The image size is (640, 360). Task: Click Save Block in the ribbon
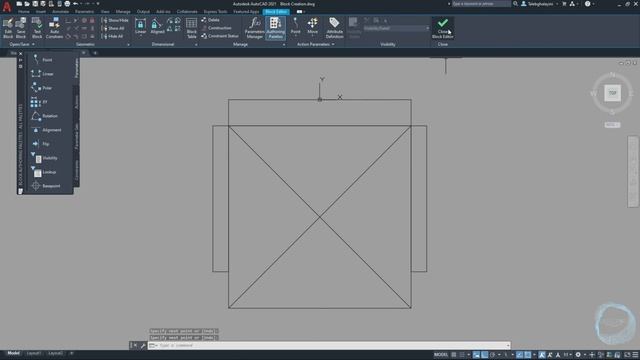20,28
